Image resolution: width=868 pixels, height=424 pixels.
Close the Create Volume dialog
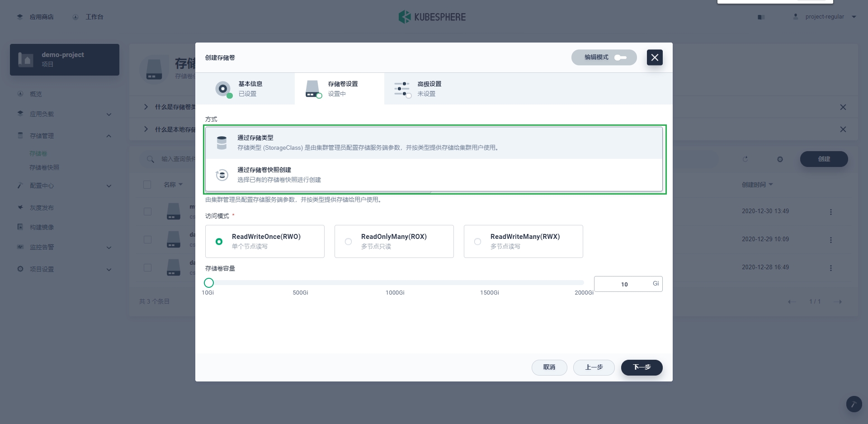655,57
